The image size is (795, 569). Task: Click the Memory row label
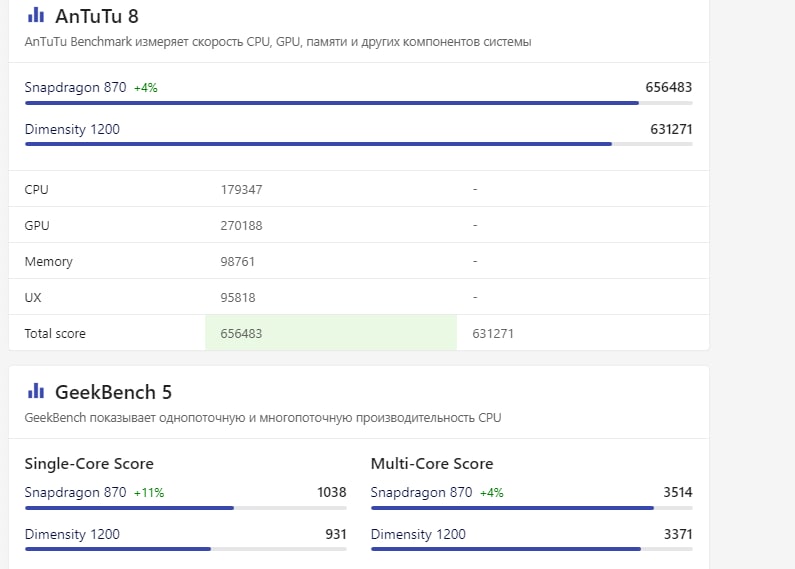pos(49,262)
